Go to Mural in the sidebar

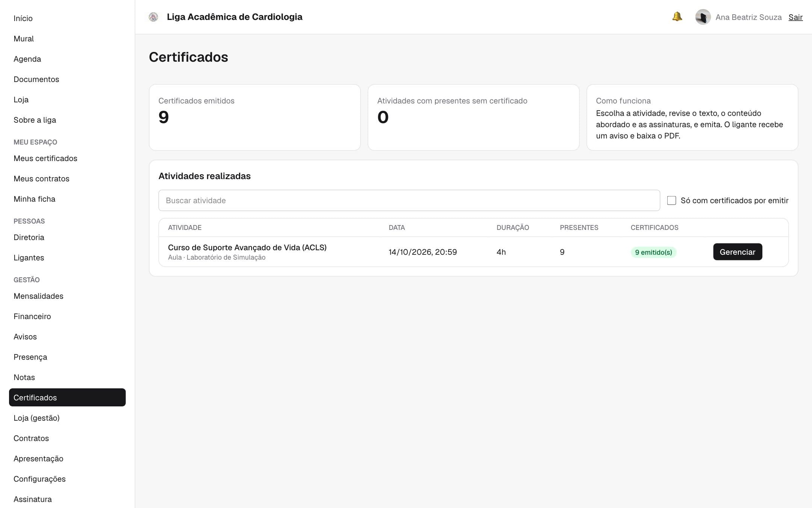(67, 38)
